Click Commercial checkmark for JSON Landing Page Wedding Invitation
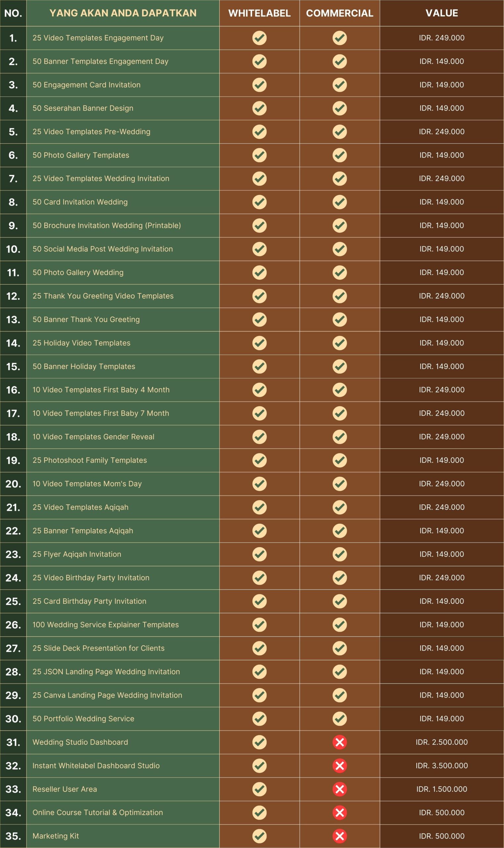Viewport: 504px width, 848px height. pos(340,671)
